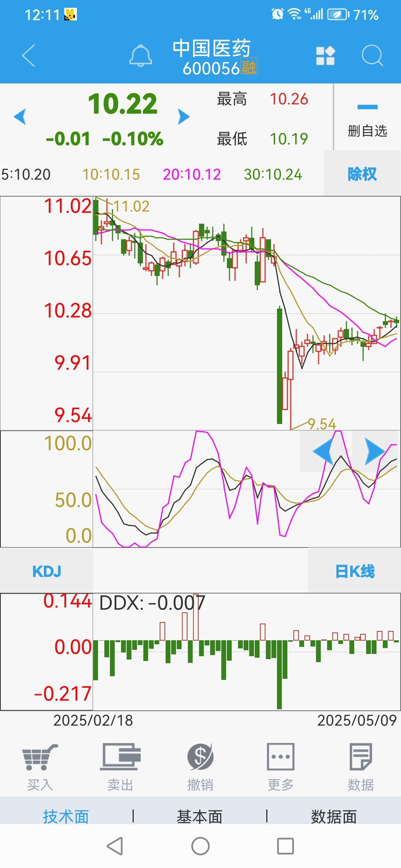Tap the yellow notification icon beside the clock
401x868 pixels.
71,14
